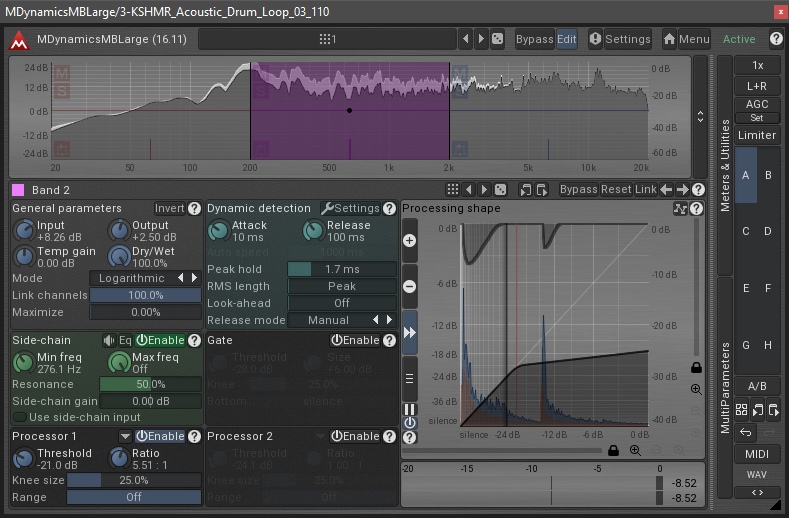Copy Band 2 settings
789x518 pixels.
(x=525, y=190)
